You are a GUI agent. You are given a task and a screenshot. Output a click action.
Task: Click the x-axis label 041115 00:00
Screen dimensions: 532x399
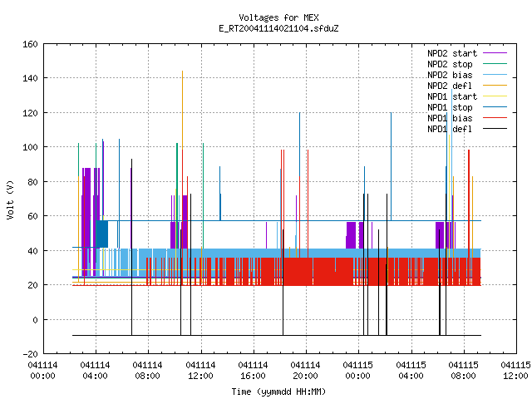pyautogui.click(x=358, y=371)
